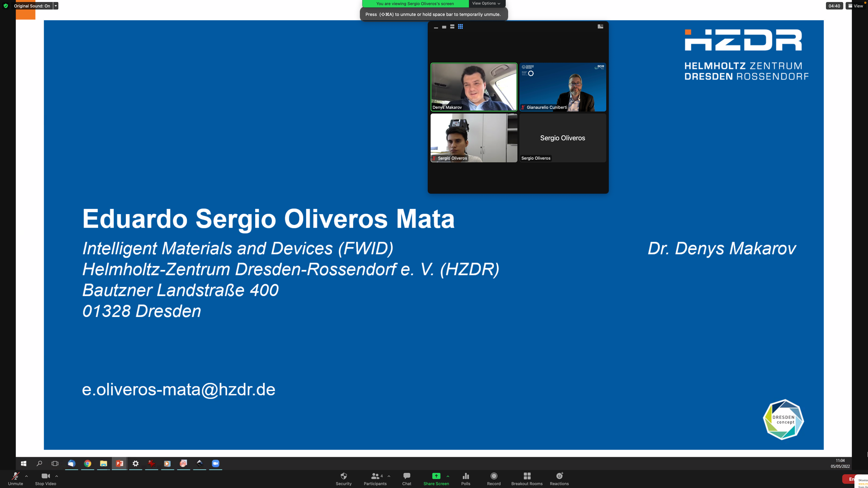Open Task View in shared taskbar
Image resolution: width=868 pixels, height=488 pixels.
(x=55, y=463)
